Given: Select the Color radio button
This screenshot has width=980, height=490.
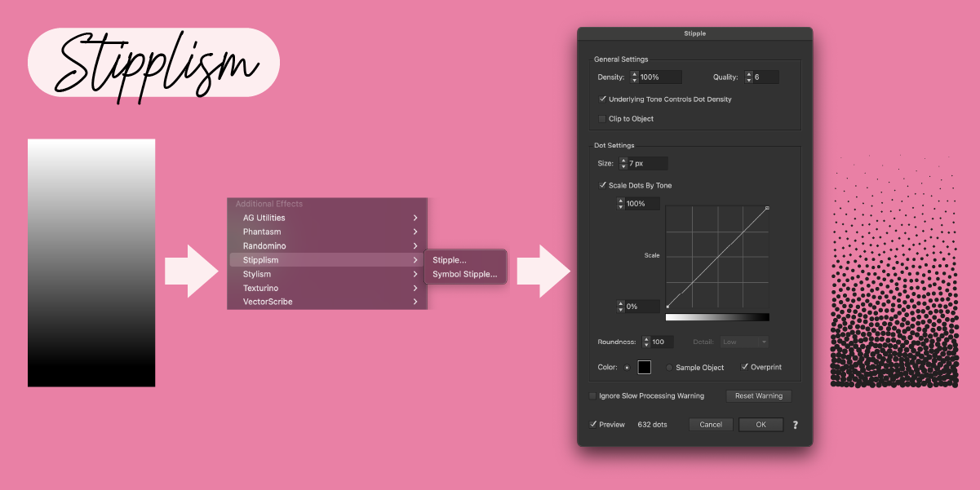Looking at the screenshot, I should (627, 368).
